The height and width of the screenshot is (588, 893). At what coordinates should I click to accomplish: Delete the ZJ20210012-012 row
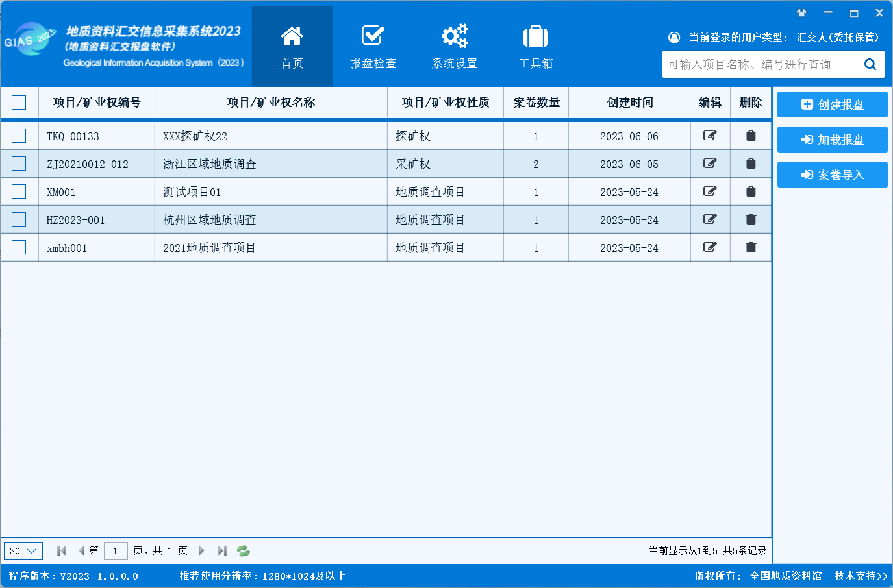[751, 164]
